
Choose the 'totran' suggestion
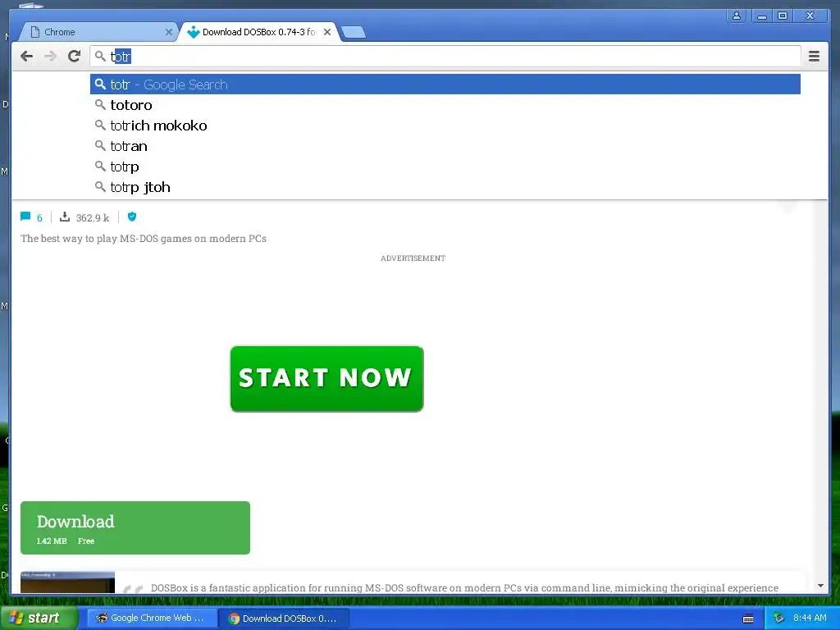[445, 146]
